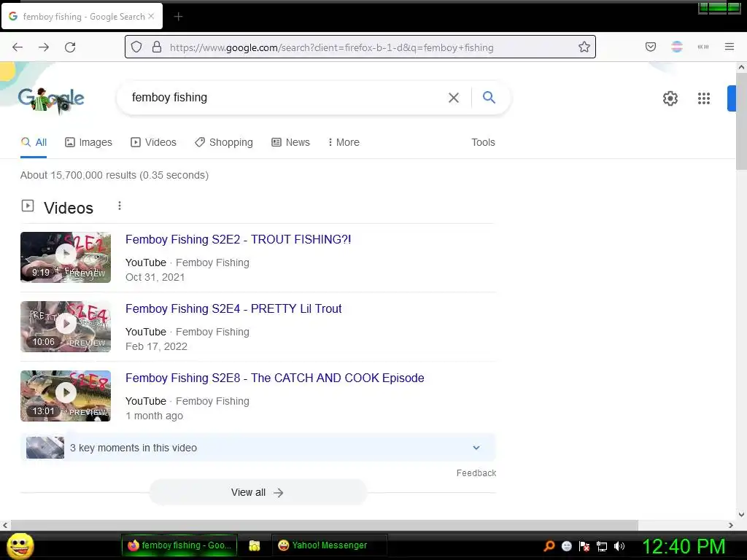Play the S2E4 video thumbnail preview
Viewport: 747px width, 560px height.
(66, 327)
